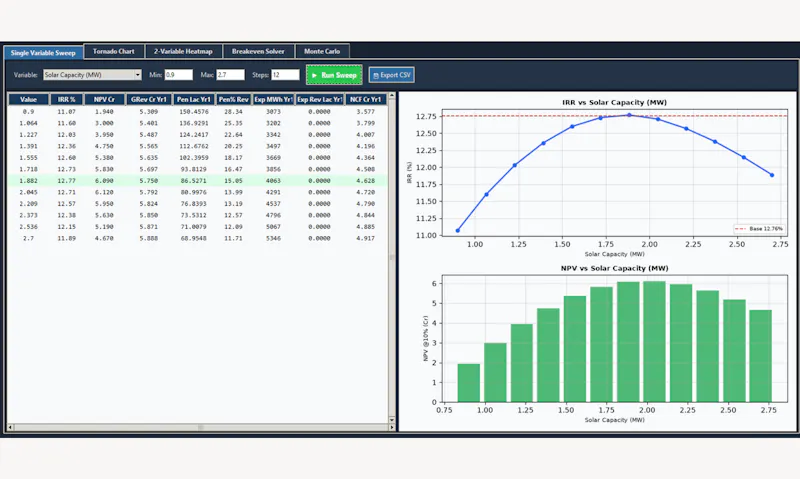This screenshot has height=479, width=800.
Task: Open the 2-Variable Heatmap tab
Action: pos(183,52)
